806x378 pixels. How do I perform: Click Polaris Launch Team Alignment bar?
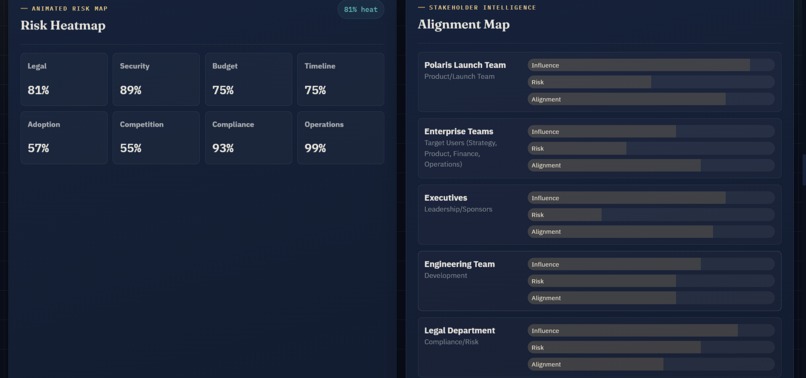pos(651,99)
